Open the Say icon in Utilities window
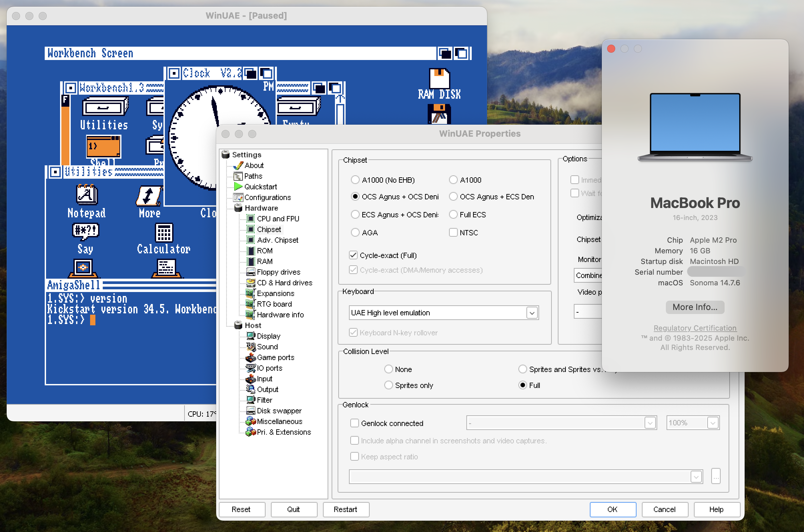The image size is (804, 532). click(x=85, y=239)
